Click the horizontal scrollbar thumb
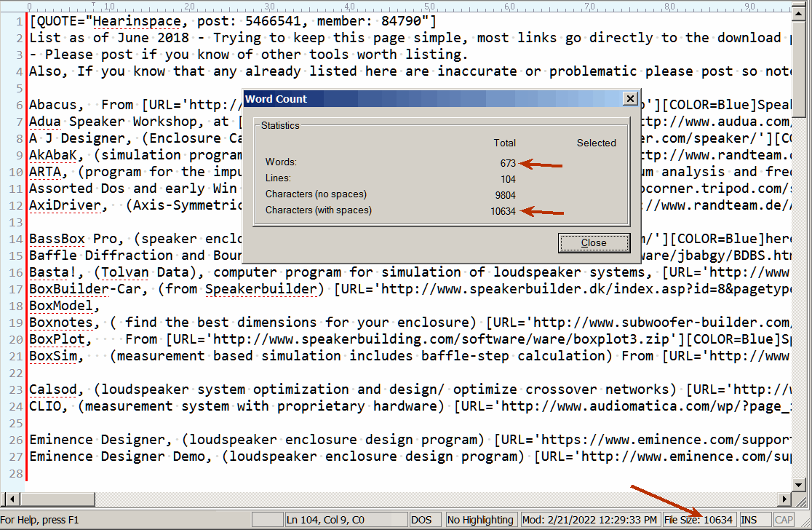The height and width of the screenshot is (530, 812). click(57, 499)
